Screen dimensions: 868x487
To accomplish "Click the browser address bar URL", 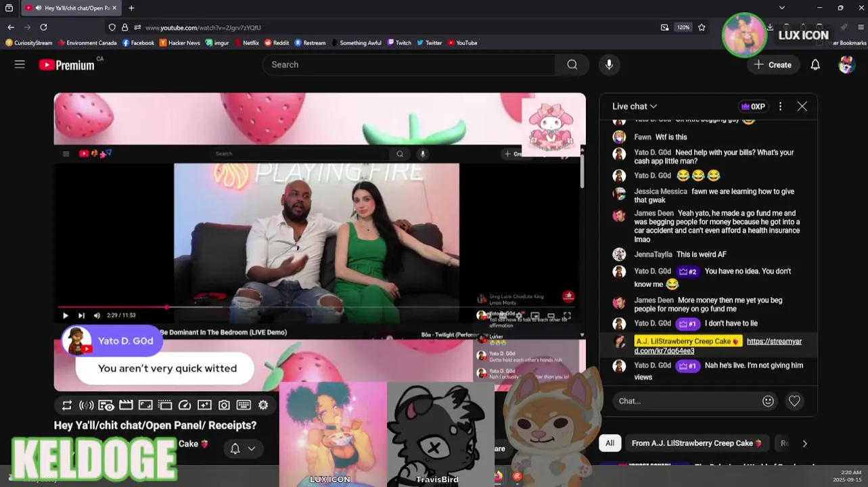I will [x=203, y=28].
